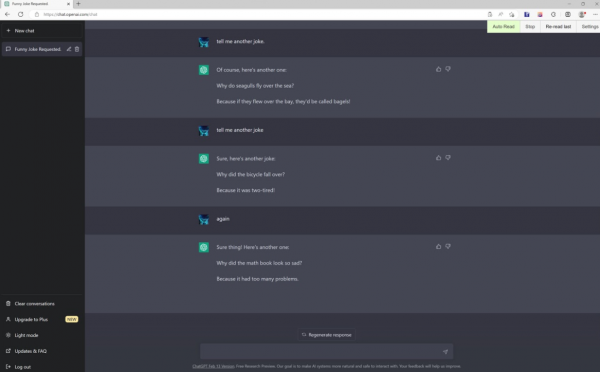Click the text 'Because it was two-tired!'

coord(246,190)
